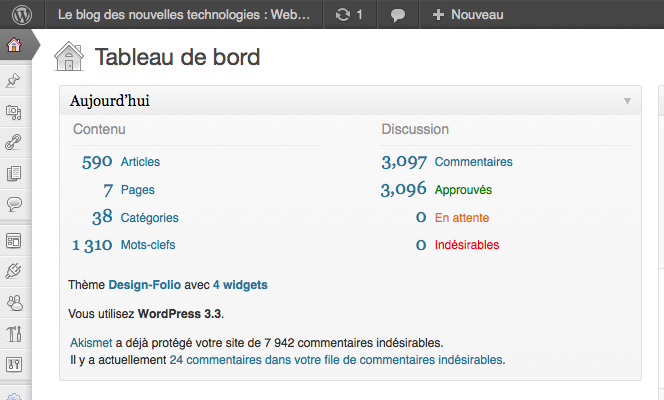
Task: Open the Users menu icon
Action: (x=14, y=302)
